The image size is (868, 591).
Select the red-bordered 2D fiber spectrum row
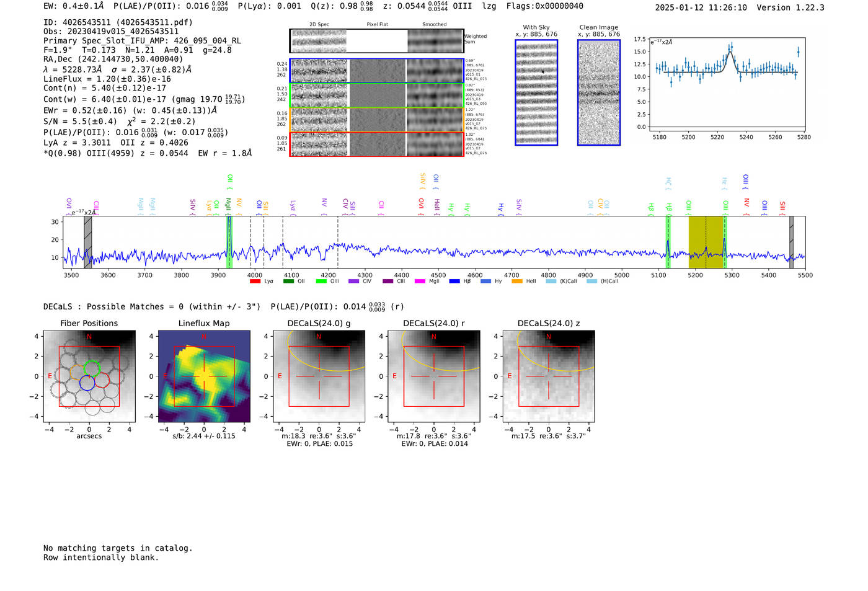[x=376, y=144]
